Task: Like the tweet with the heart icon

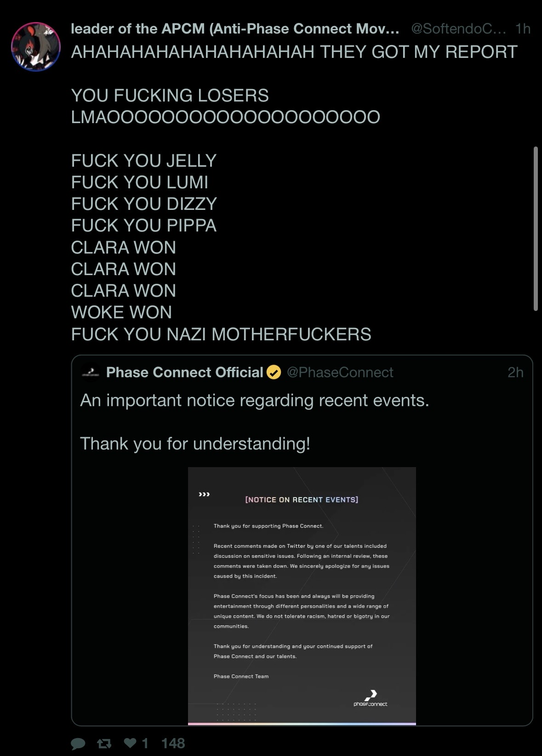Action: [x=131, y=743]
